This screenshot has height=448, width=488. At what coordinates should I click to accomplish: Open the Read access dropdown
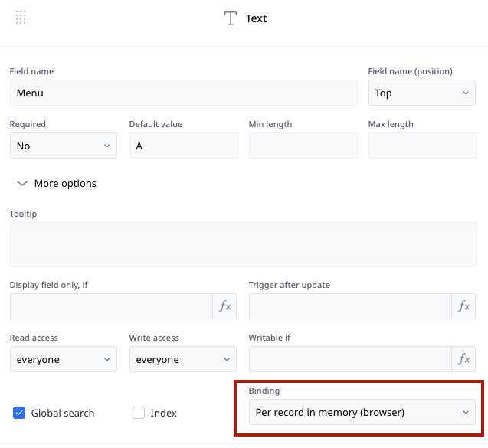point(64,359)
